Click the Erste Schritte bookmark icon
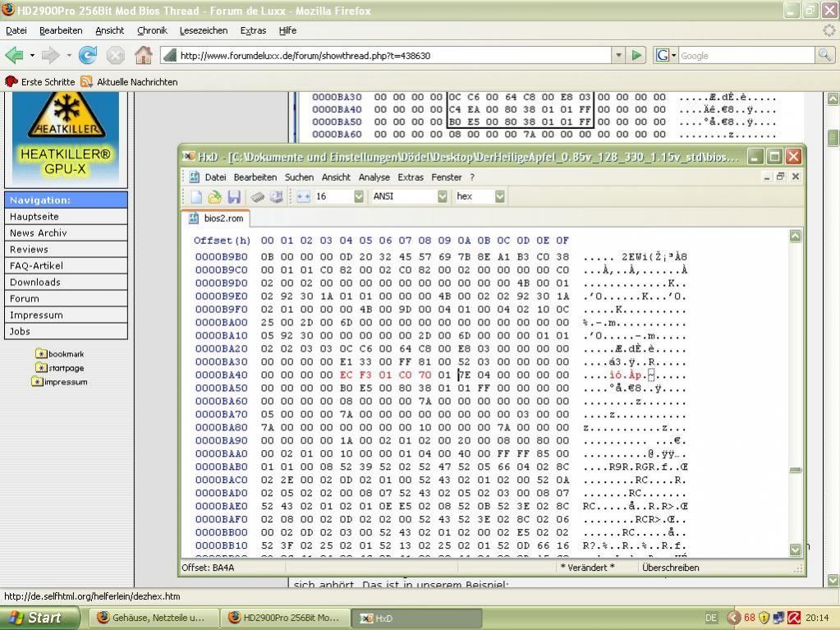Image resolution: width=840 pixels, height=630 pixels. point(11,81)
